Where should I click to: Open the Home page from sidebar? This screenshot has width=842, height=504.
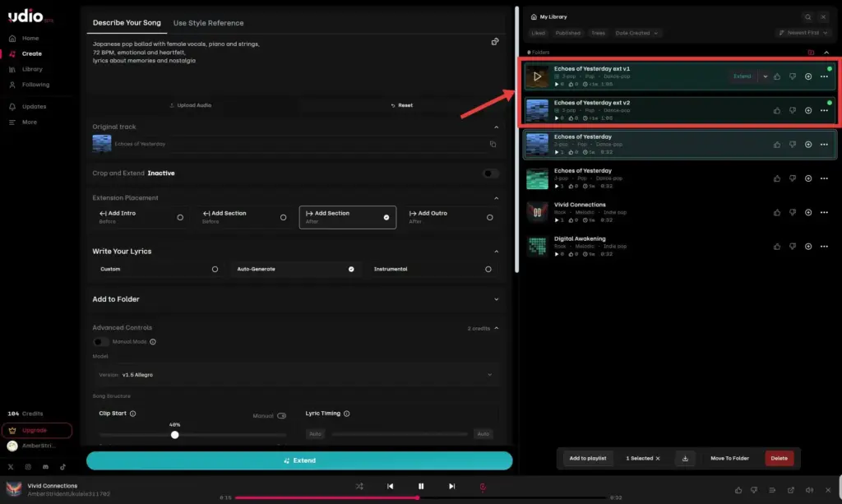pos(24,38)
